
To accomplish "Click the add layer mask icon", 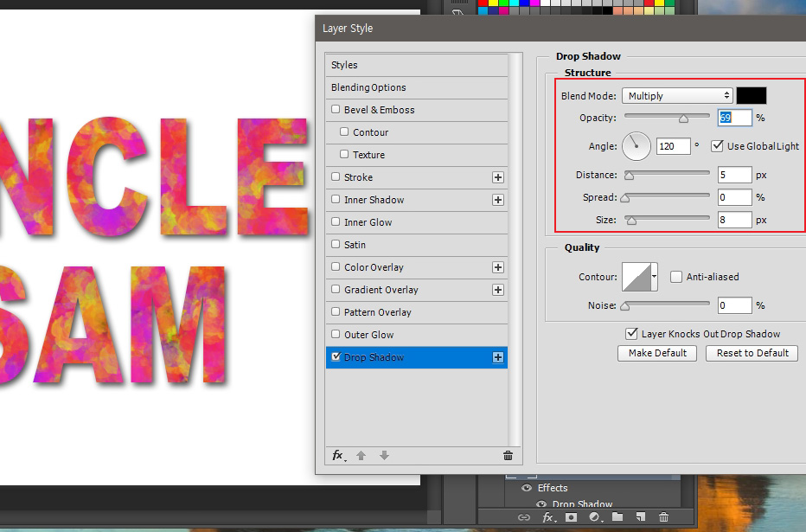I will click(x=571, y=517).
